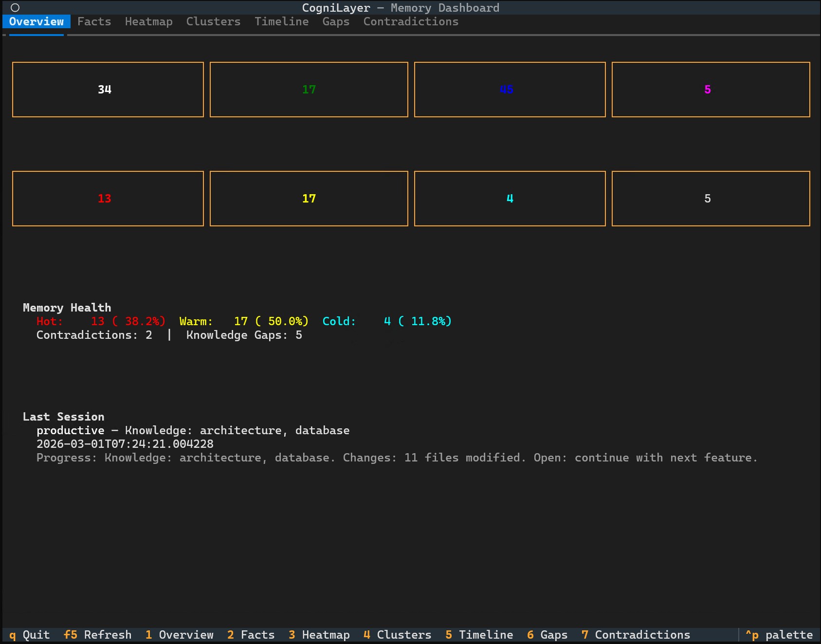This screenshot has width=821, height=644.
Task: Click 6 Gaps in the footer
Action: tap(547, 635)
